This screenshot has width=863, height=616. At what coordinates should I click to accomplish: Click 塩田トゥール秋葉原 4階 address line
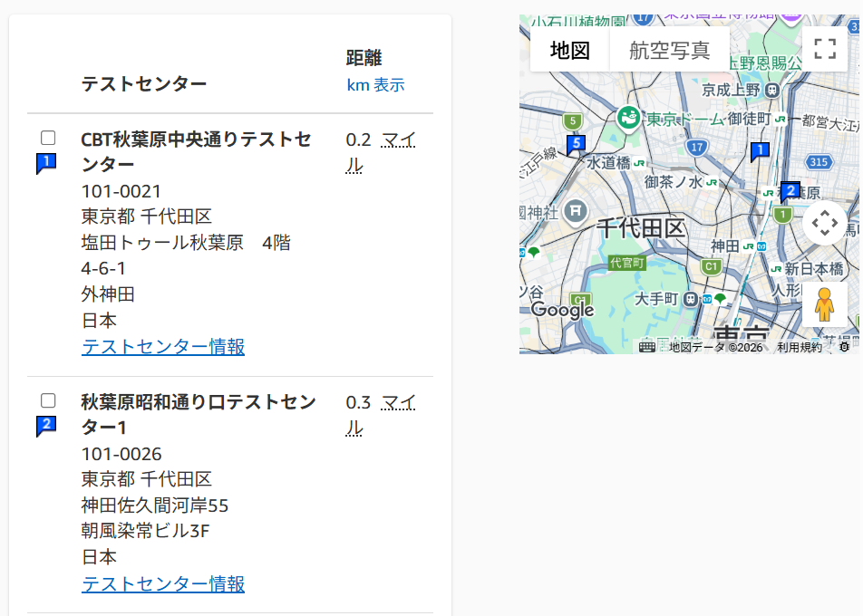tap(186, 243)
